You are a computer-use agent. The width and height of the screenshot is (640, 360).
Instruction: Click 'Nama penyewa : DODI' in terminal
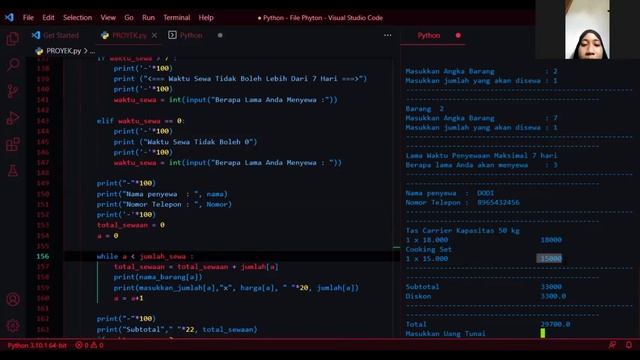pos(449,193)
